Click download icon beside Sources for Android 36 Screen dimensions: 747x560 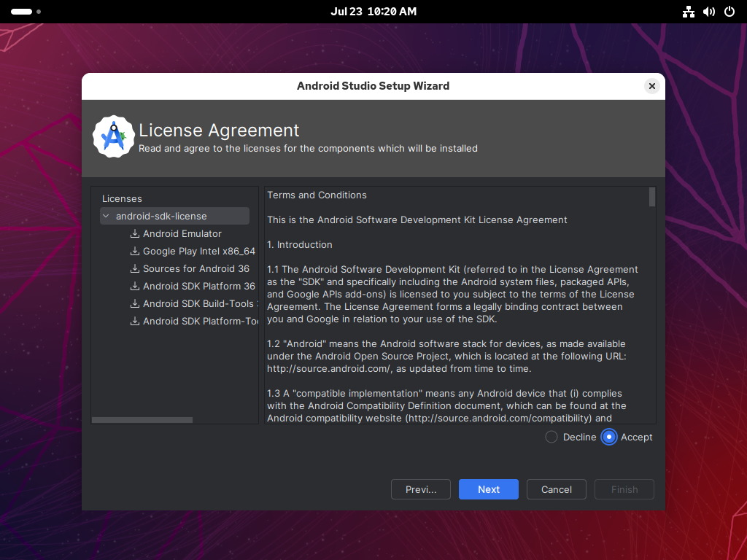pos(135,269)
